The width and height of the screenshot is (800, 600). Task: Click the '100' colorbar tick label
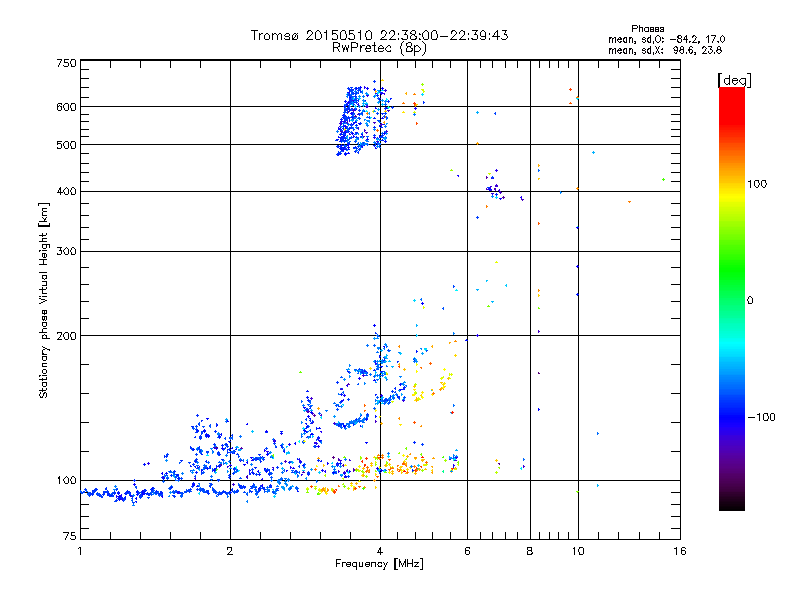tap(757, 184)
